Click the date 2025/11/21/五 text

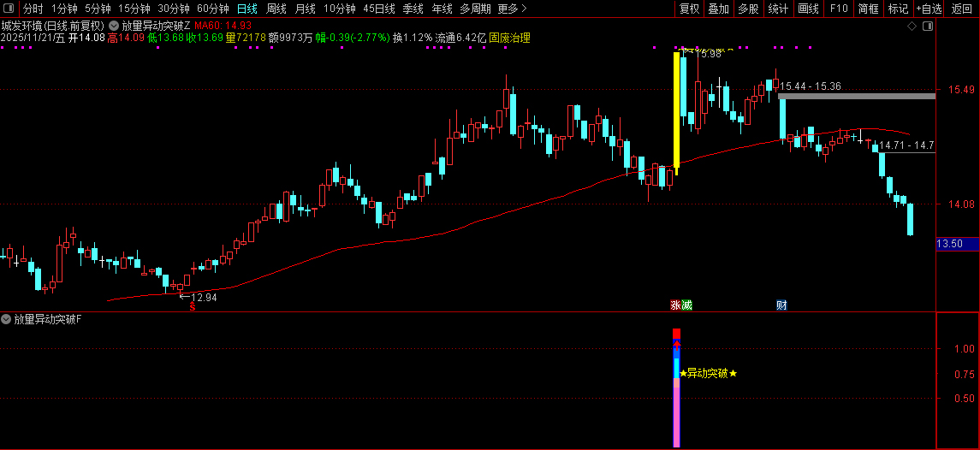tap(33, 38)
